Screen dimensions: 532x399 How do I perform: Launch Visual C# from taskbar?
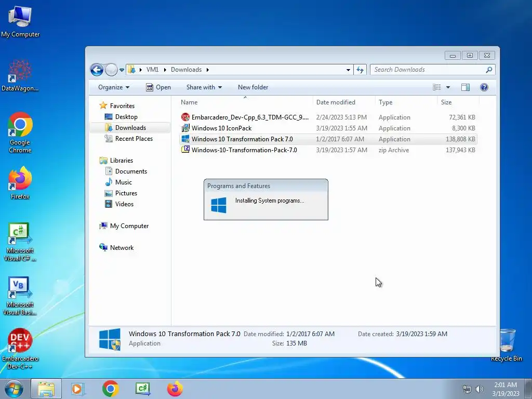(143, 389)
